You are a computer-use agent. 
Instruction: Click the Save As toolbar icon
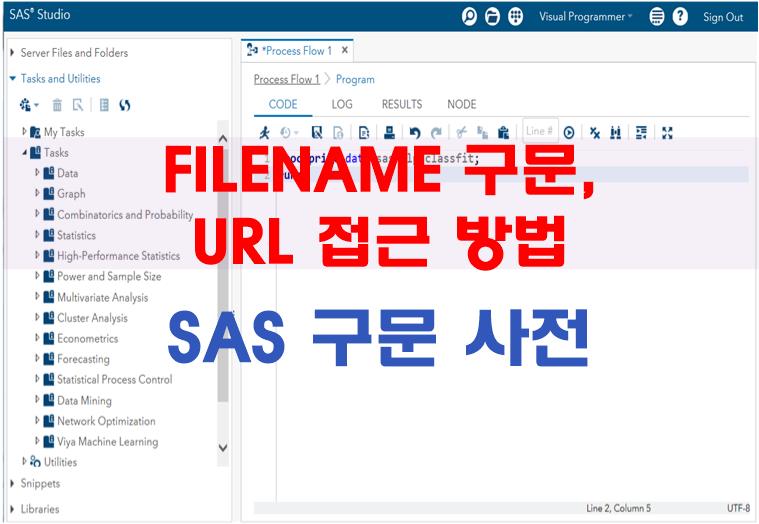(338, 132)
